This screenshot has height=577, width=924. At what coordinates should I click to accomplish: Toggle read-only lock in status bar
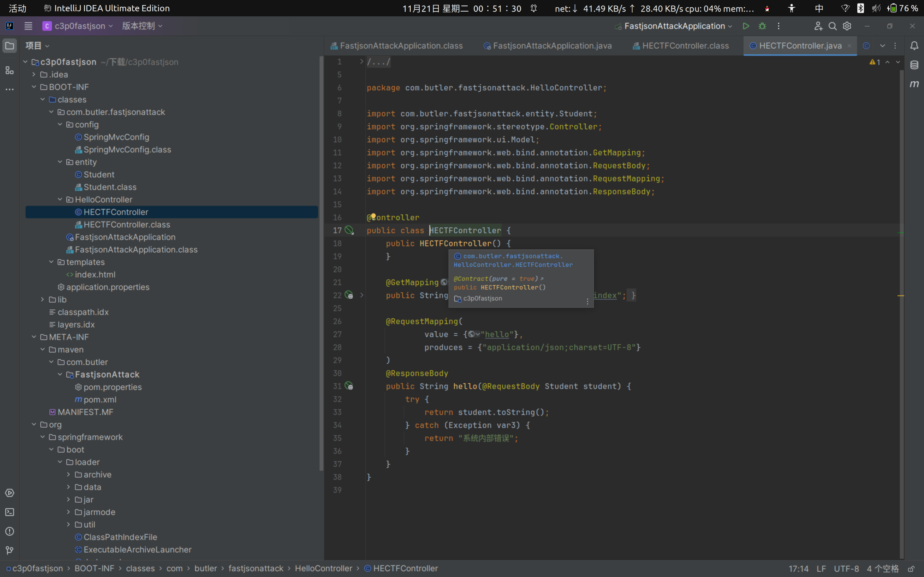tap(911, 569)
